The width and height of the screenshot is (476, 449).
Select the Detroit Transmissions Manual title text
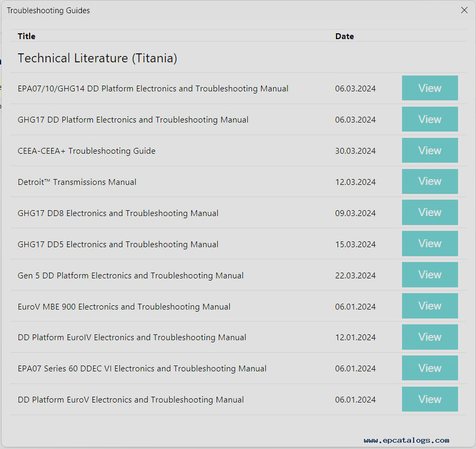click(x=77, y=182)
